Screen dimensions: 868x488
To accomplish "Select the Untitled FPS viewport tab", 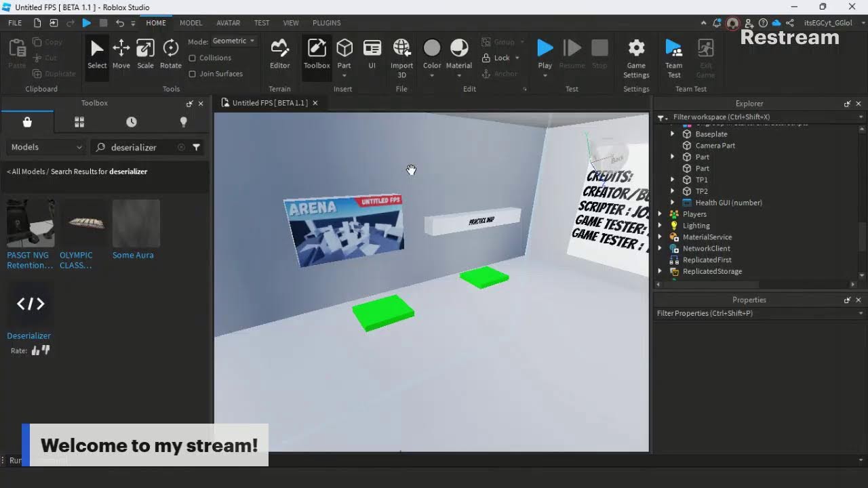I will coord(270,103).
